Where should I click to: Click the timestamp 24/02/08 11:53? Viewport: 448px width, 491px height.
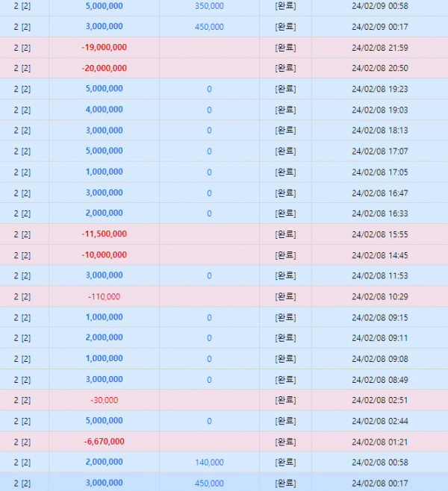380,276
